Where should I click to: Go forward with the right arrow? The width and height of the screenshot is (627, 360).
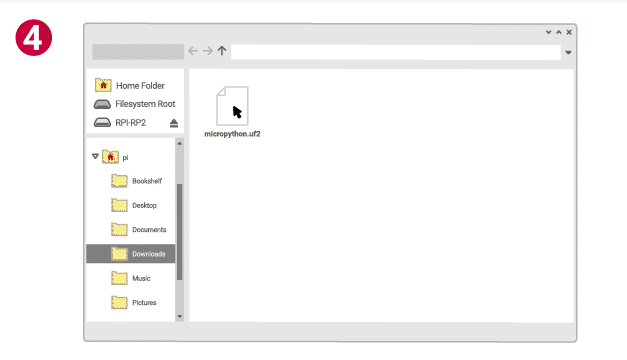(x=208, y=51)
